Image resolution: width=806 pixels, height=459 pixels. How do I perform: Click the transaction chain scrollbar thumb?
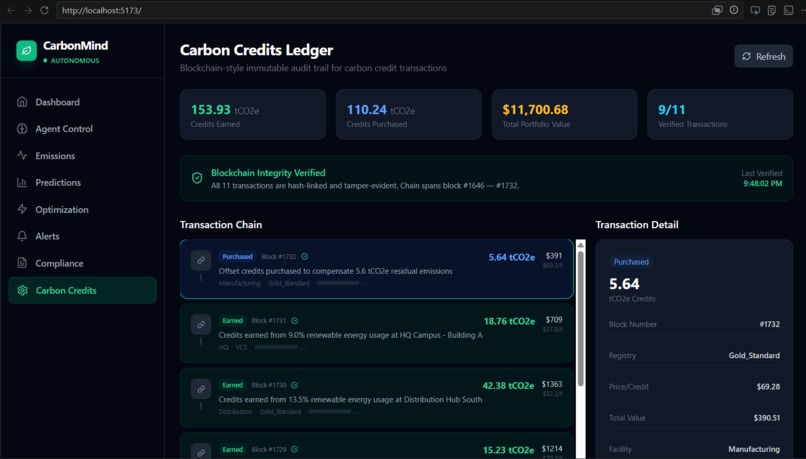(x=580, y=318)
